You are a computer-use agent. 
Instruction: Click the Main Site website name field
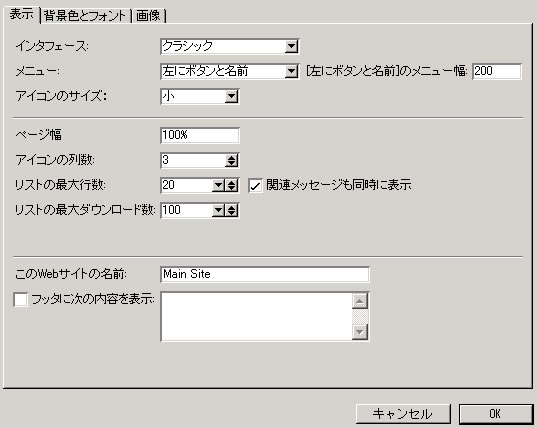point(265,274)
